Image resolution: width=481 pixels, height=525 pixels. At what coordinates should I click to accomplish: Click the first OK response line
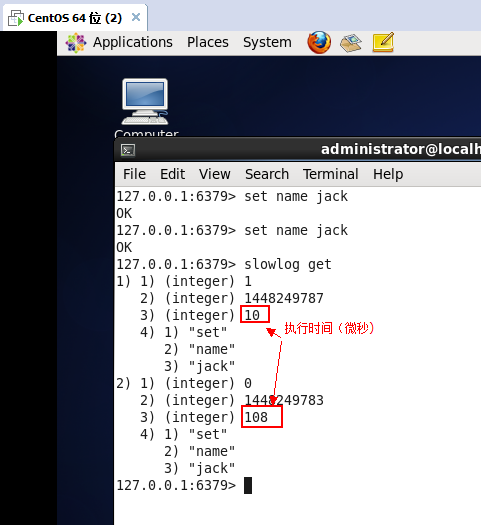click(x=124, y=213)
